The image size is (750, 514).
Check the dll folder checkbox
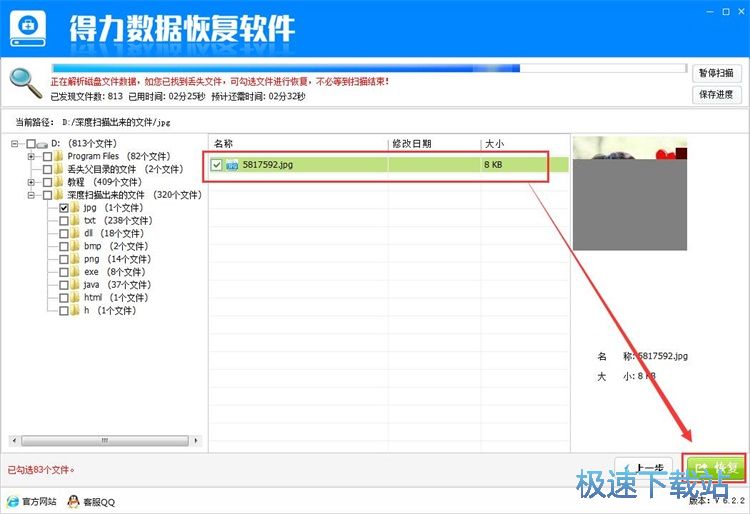[x=64, y=234]
